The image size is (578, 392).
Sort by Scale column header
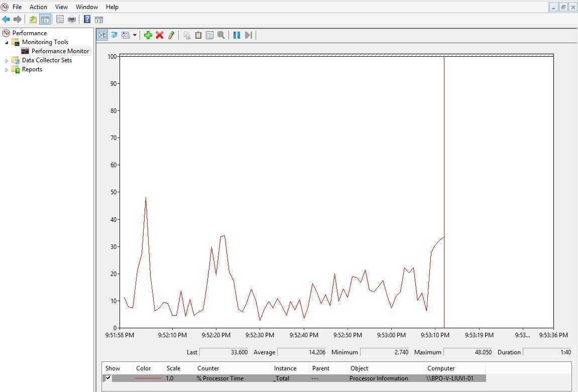tap(179, 368)
